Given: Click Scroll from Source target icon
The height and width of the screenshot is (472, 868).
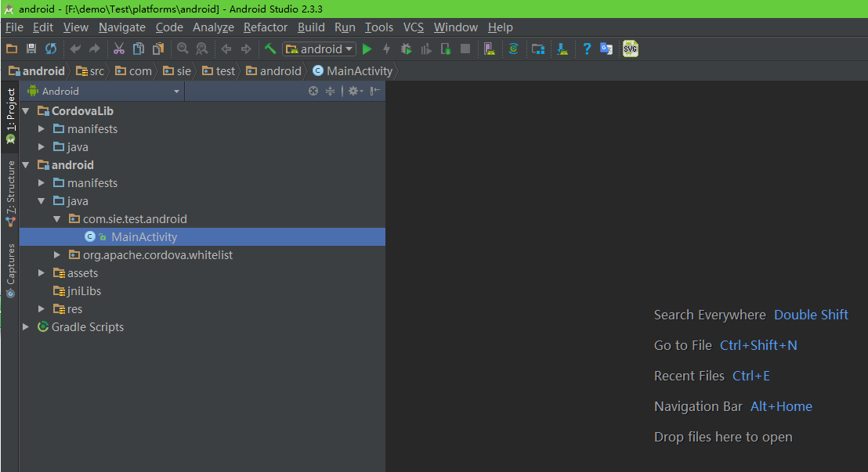Looking at the screenshot, I should click(x=313, y=92).
